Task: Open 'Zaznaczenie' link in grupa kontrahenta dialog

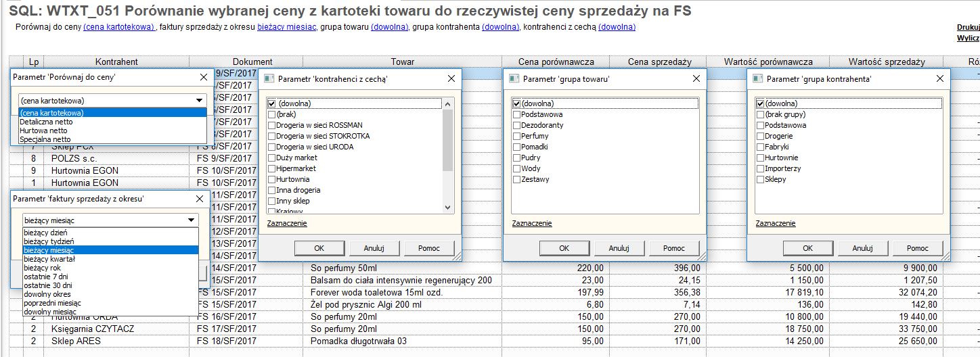Action: click(x=776, y=223)
